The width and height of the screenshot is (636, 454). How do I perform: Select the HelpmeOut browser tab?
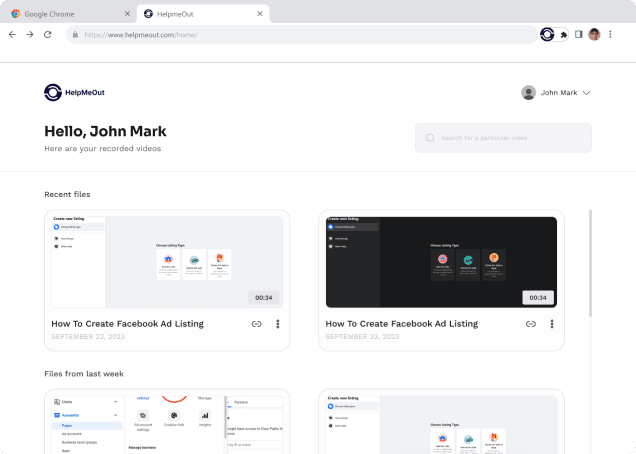click(200, 14)
